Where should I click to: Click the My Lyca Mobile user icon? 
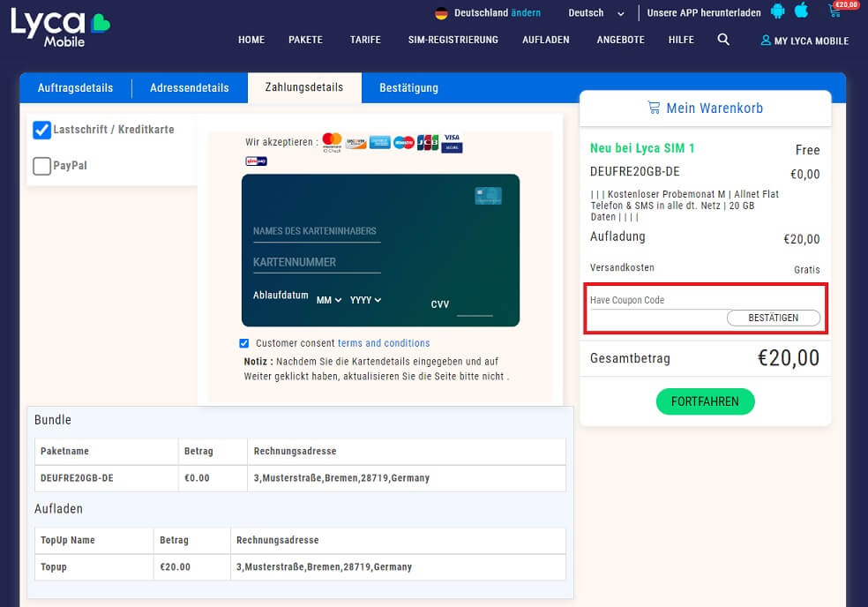(x=766, y=41)
